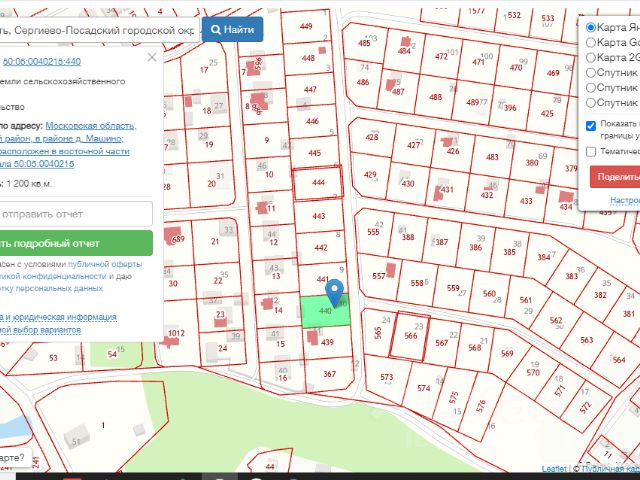This screenshot has height=480, width=640.
Task: Click the Найти search button
Action: click(231, 29)
